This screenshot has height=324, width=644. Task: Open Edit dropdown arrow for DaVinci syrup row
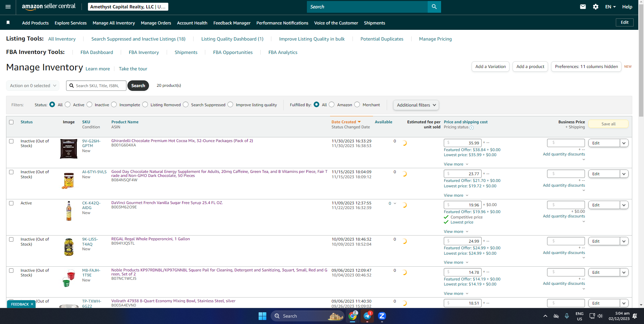coord(624,205)
